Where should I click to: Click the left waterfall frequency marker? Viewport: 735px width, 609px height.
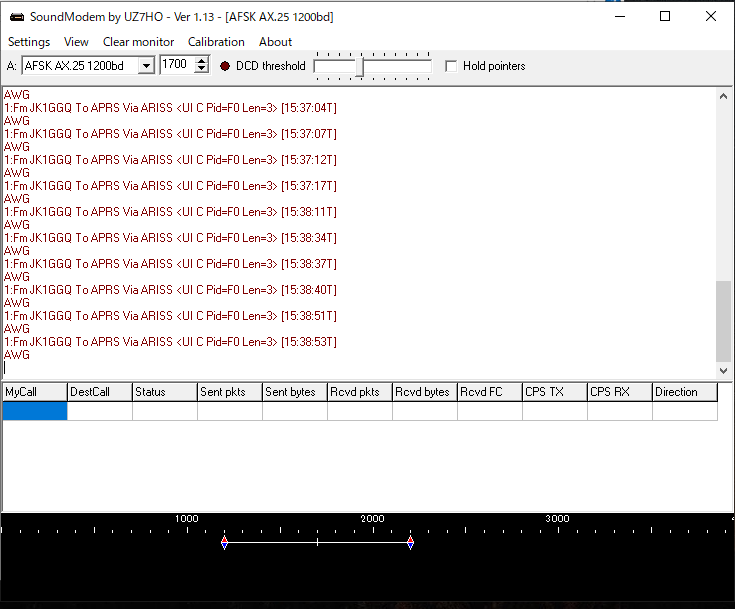pyautogui.click(x=224, y=542)
